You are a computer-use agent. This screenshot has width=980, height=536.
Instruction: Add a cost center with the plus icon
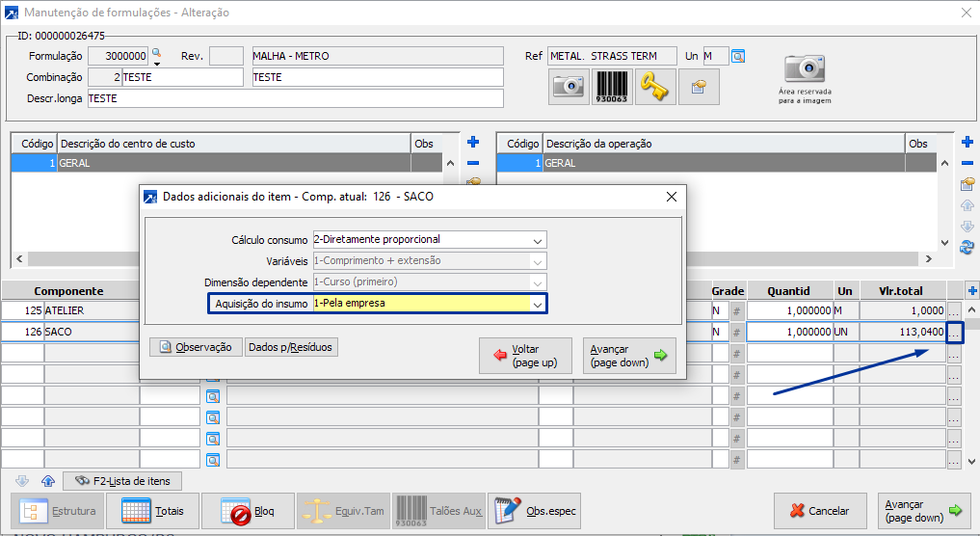[x=473, y=142]
